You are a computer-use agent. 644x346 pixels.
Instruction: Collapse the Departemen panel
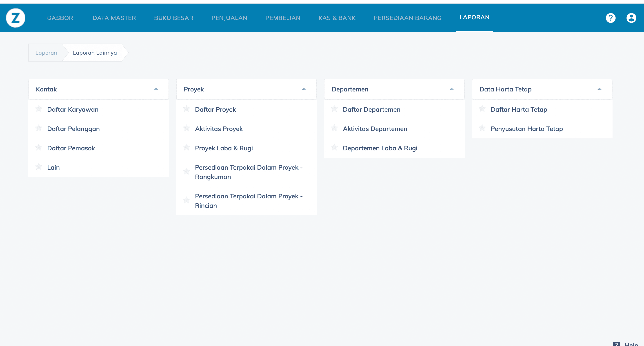coord(451,89)
